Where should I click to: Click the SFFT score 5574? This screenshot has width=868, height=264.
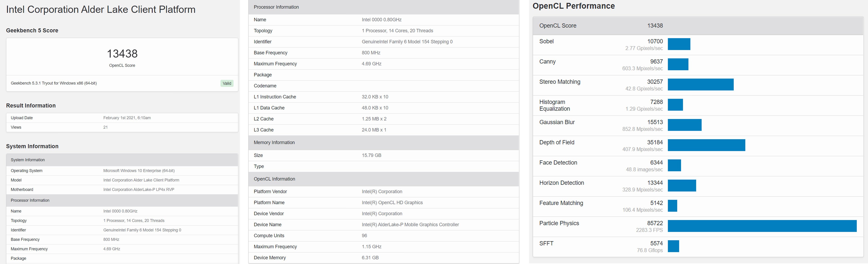pos(656,243)
